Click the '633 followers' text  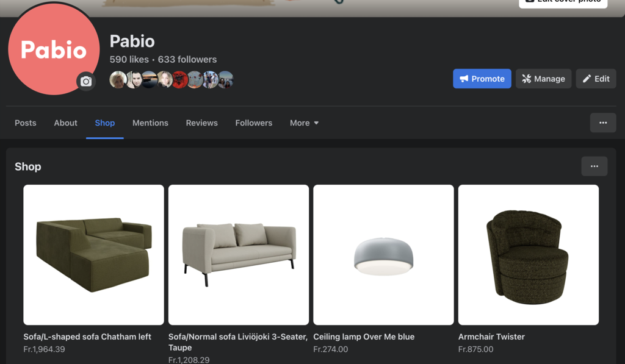[x=187, y=59]
